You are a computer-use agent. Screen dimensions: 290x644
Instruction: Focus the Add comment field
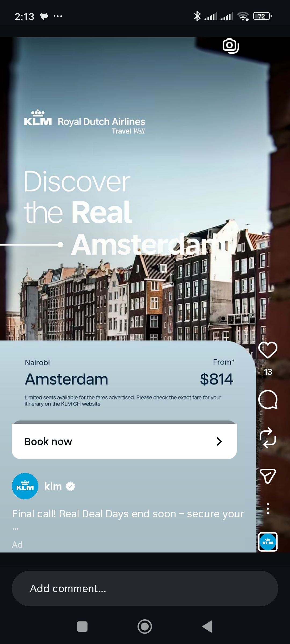145,588
